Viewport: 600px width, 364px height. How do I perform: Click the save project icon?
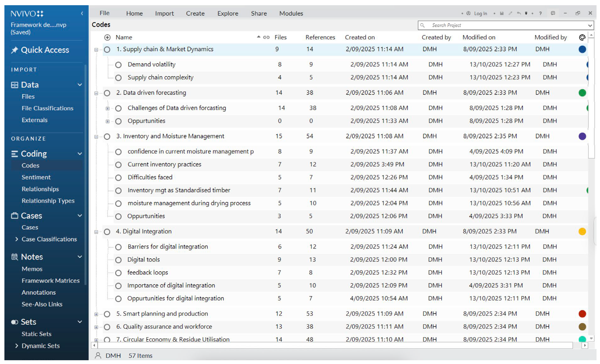coord(502,13)
